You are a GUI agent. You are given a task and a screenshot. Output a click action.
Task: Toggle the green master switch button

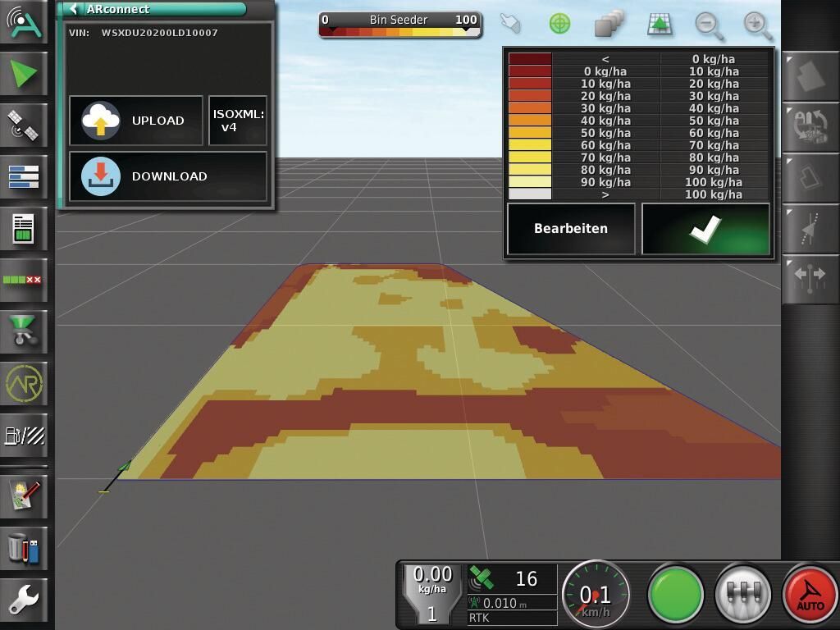click(675, 594)
